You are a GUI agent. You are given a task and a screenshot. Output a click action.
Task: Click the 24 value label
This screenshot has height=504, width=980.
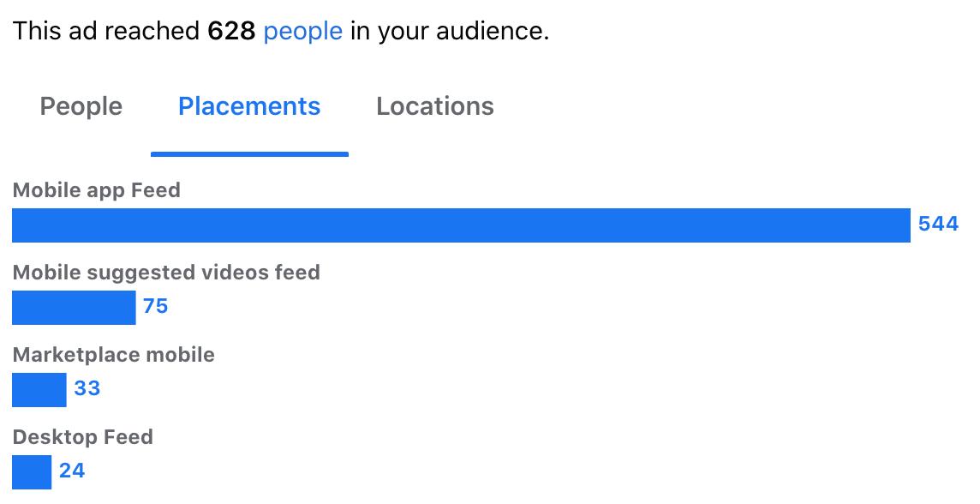[72, 471]
